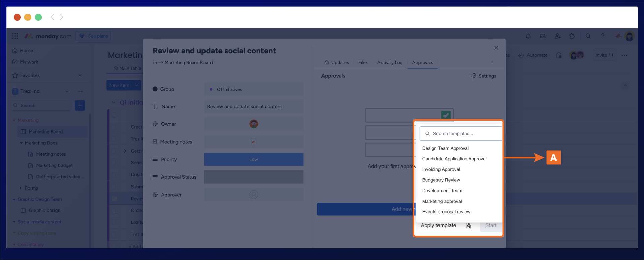Click the Search templates input field
This screenshot has height=260, width=644.
point(463,134)
